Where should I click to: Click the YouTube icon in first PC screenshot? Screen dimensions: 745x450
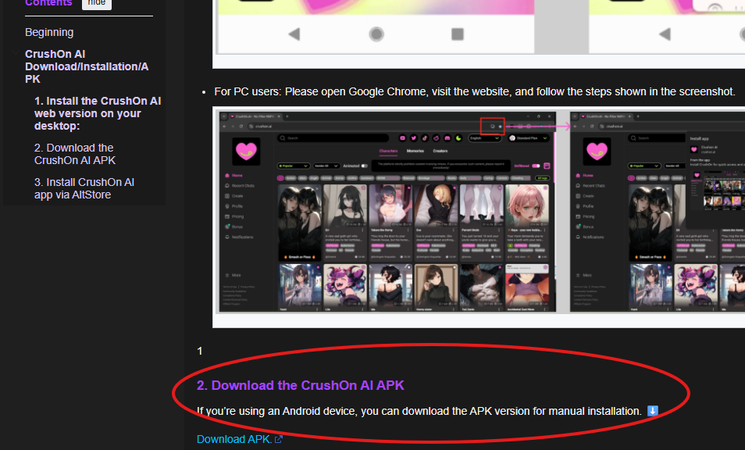402,138
